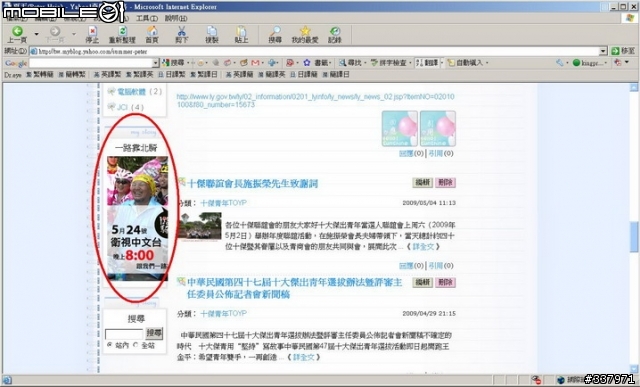Click 刪除 for the 第四十七屆 post
The width and height of the screenshot is (640, 387).
445,282
